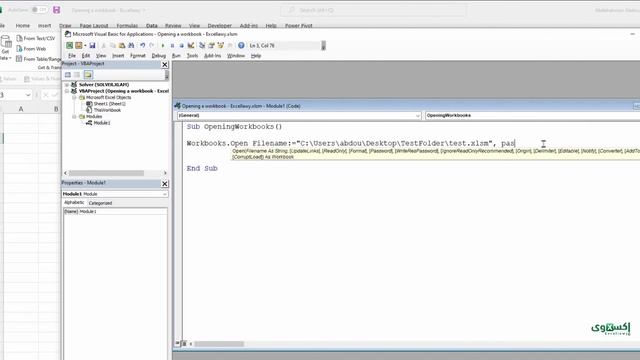Viewport: 640px width, 360px height.
Task: Open the Home tab in Excel ribbon
Action: (x=22, y=25)
